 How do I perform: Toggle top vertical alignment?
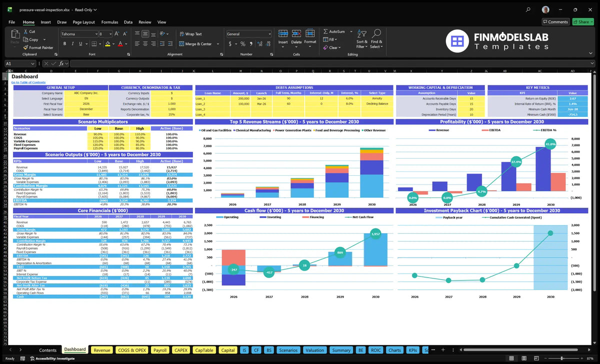136,34
